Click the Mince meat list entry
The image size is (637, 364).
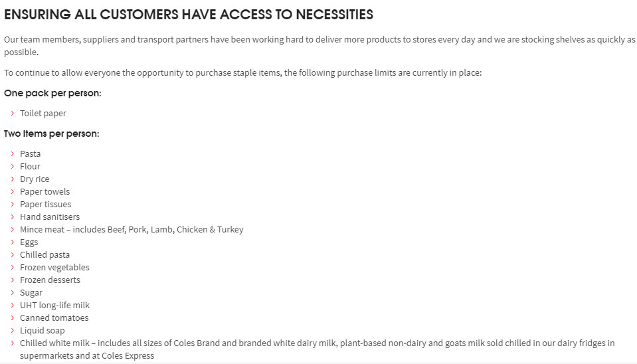pos(132,230)
